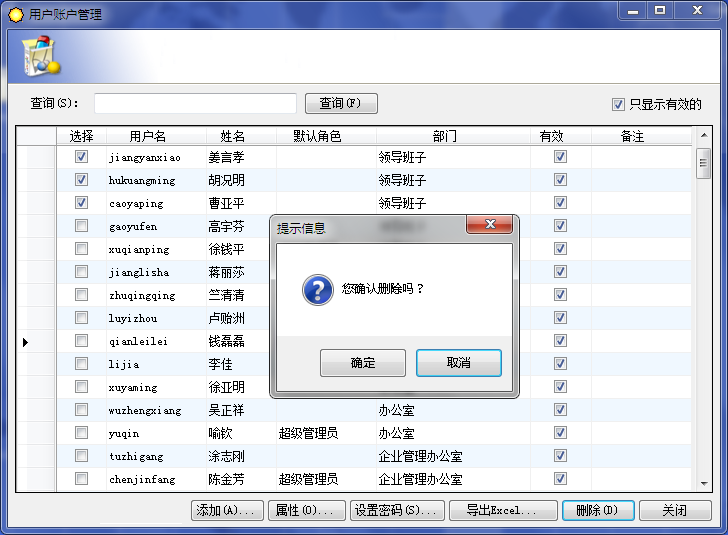Check the select box for luyizhou

(81, 317)
